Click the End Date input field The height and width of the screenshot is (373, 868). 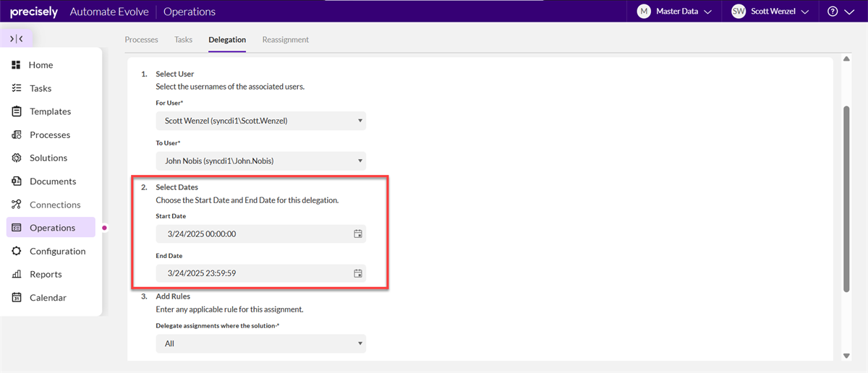pos(261,273)
